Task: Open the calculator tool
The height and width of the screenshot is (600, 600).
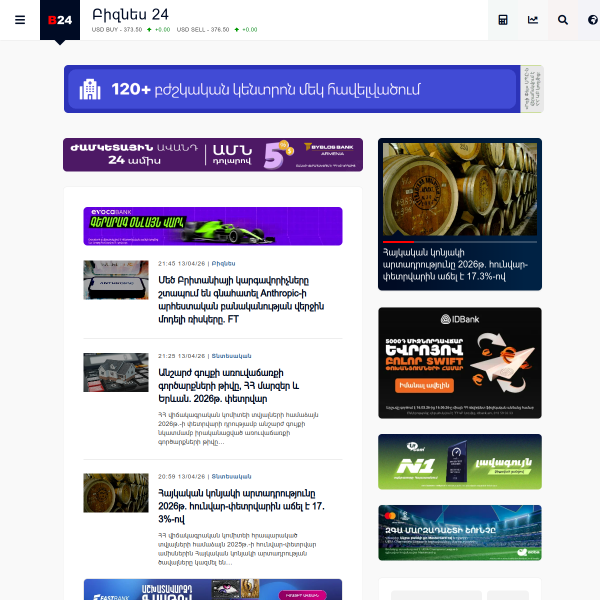Action: pos(503,20)
